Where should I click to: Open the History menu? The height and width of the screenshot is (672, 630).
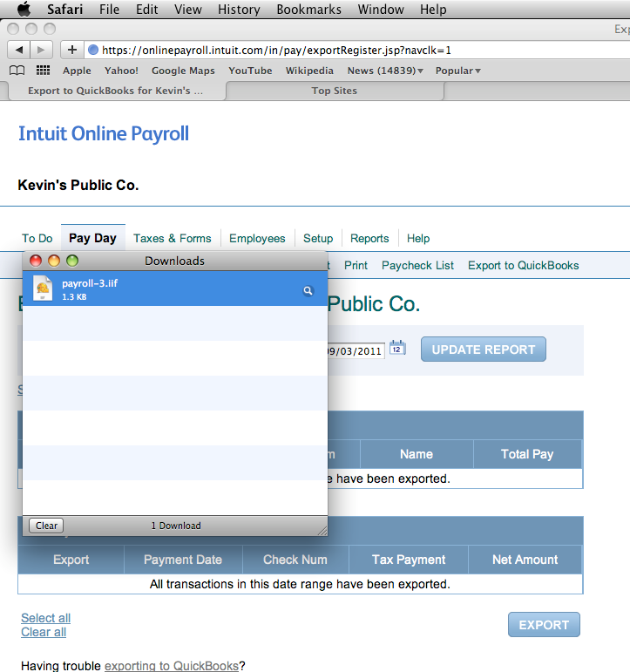[239, 9]
